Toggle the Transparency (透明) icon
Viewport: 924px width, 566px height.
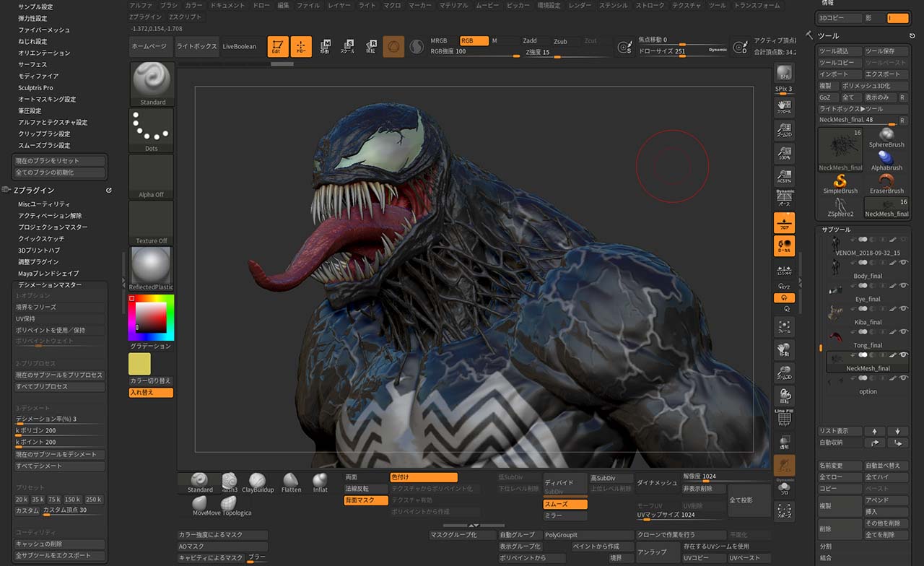[784, 442]
